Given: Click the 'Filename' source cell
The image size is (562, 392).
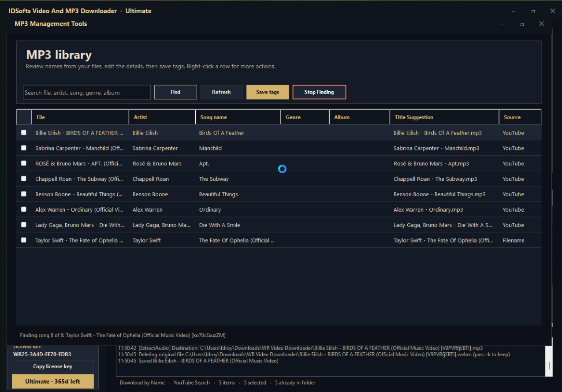Looking at the screenshot, I should [514, 240].
